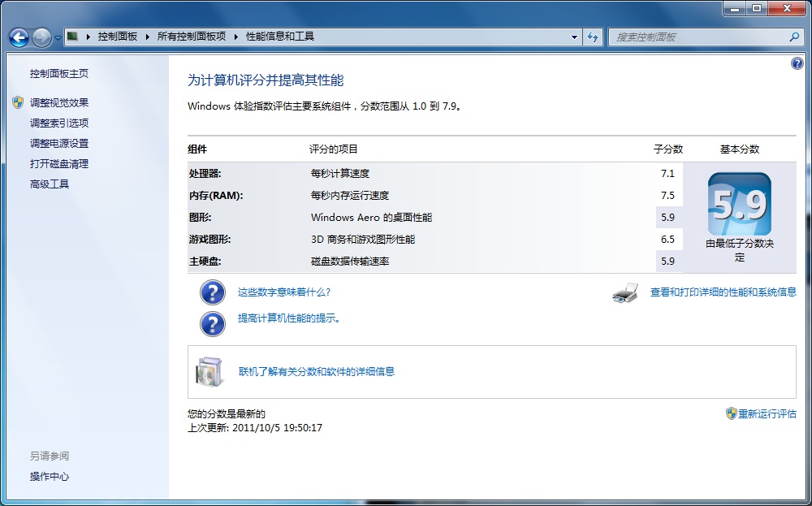This screenshot has height=506, width=812.
Task: Focus the 搜索控制面板 search field
Action: point(699,37)
